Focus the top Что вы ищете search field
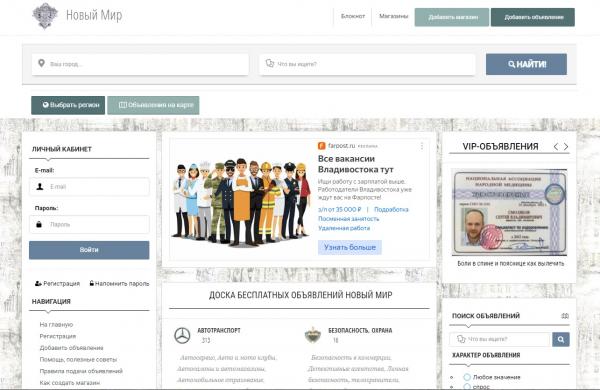Viewport: 600px width, 390px height. 367,64
